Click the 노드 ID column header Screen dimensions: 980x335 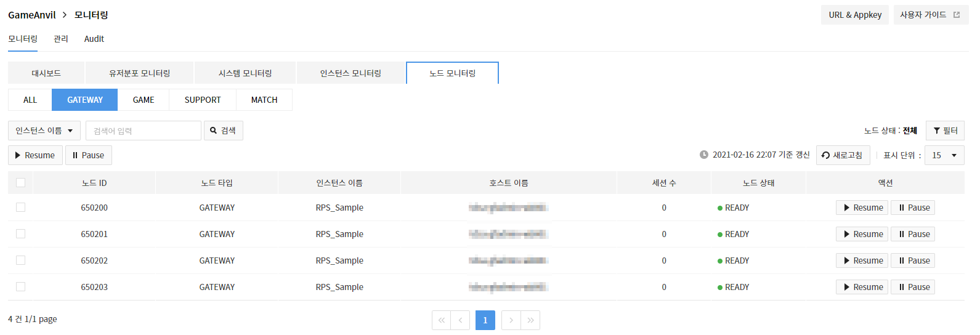tap(94, 183)
